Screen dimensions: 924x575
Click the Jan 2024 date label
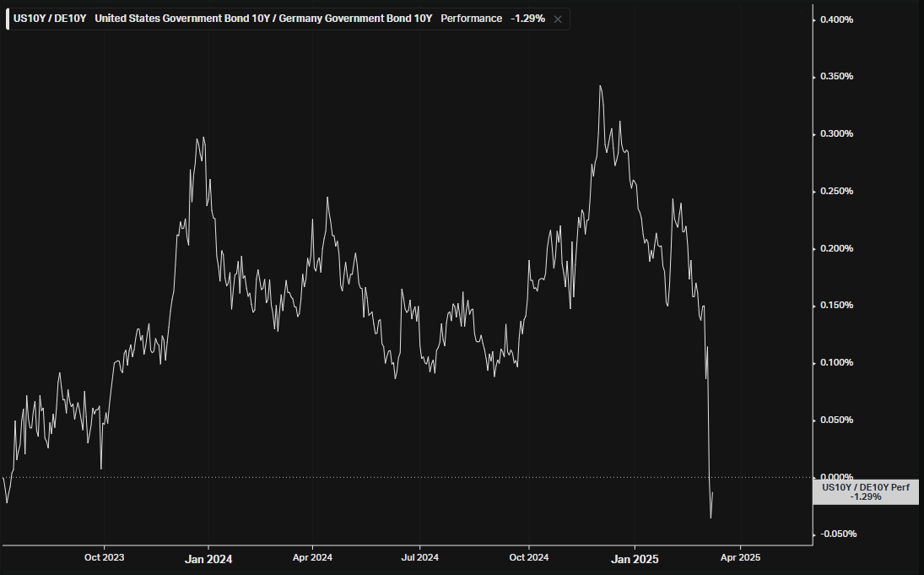click(208, 559)
